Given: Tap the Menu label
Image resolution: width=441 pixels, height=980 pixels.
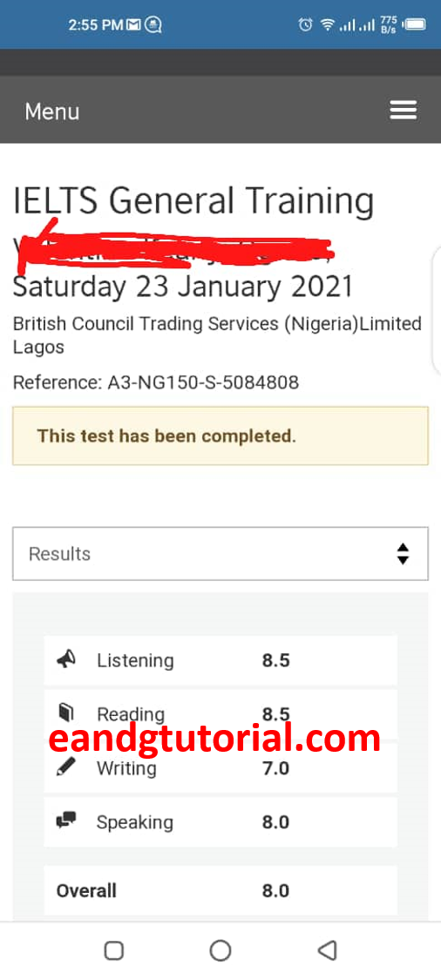Looking at the screenshot, I should click(52, 112).
